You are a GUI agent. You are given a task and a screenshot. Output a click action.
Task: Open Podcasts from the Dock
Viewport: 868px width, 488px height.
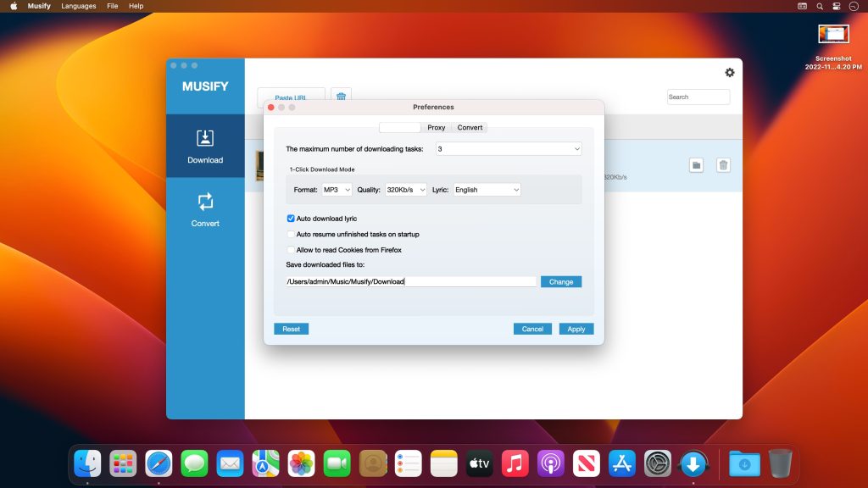[x=552, y=463]
